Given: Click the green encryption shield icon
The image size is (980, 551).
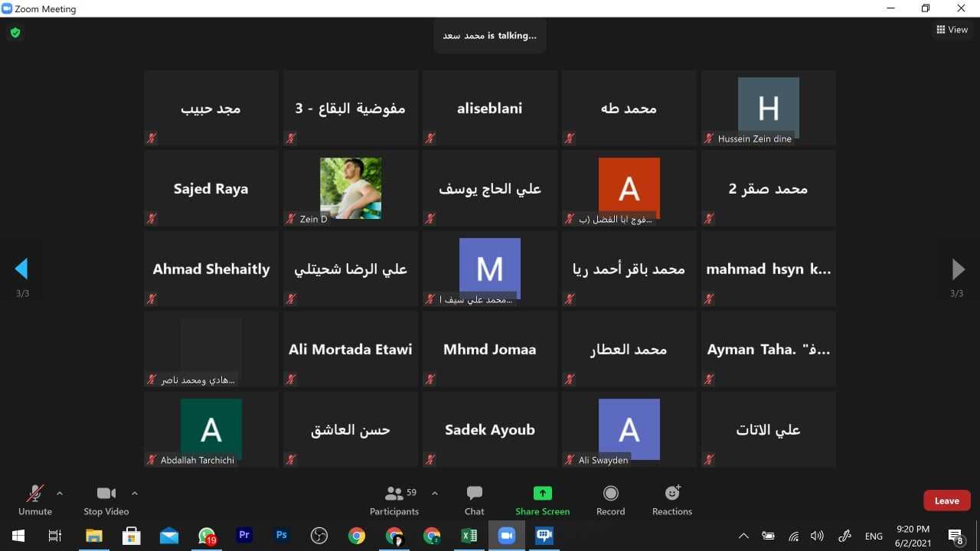Looking at the screenshot, I should 15,33.
